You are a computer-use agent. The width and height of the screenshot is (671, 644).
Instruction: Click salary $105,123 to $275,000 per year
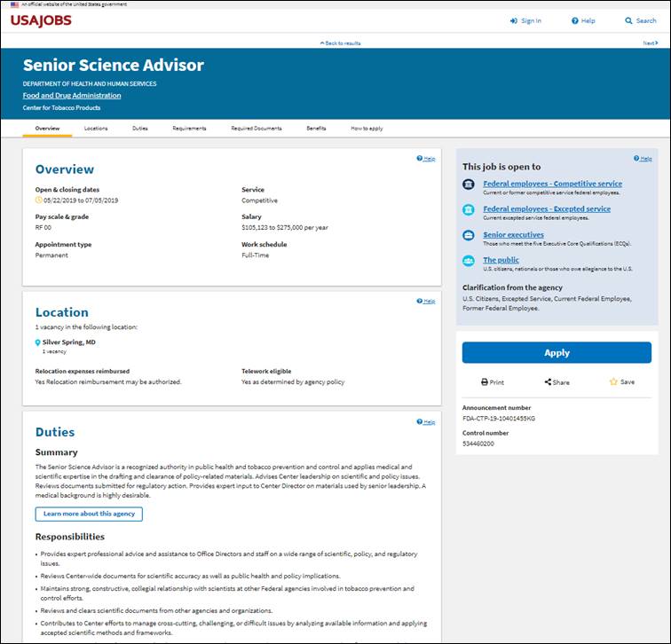pos(285,227)
